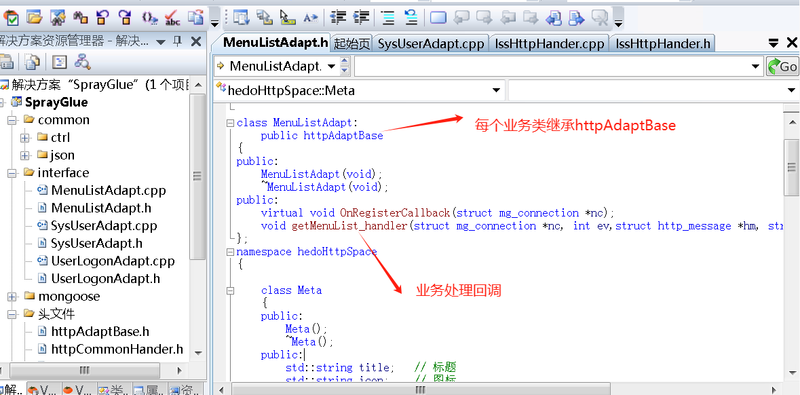
Task: Collapse the interface folder
Action: [x=12, y=173]
